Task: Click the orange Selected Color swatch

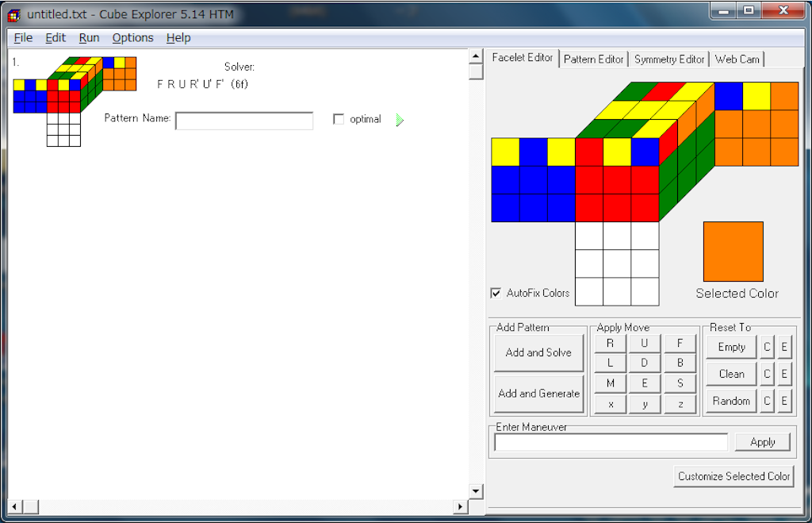Action: click(733, 252)
